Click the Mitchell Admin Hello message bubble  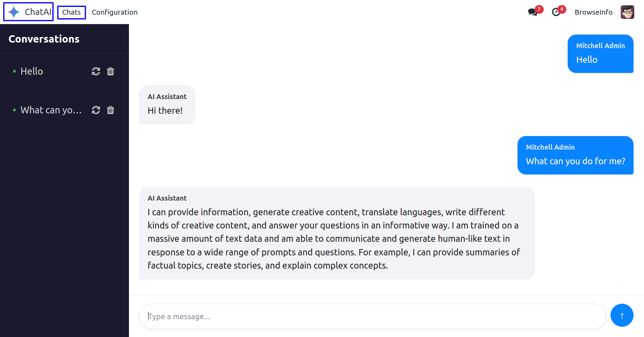pyautogui.click(x=600, y=54)
